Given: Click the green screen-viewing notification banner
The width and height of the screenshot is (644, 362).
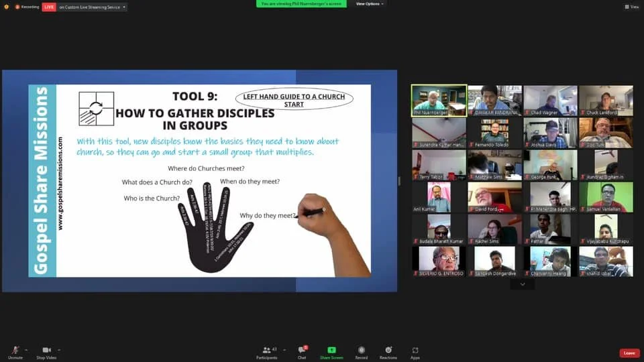Looking at the screenshot, I should pos(301,4).
